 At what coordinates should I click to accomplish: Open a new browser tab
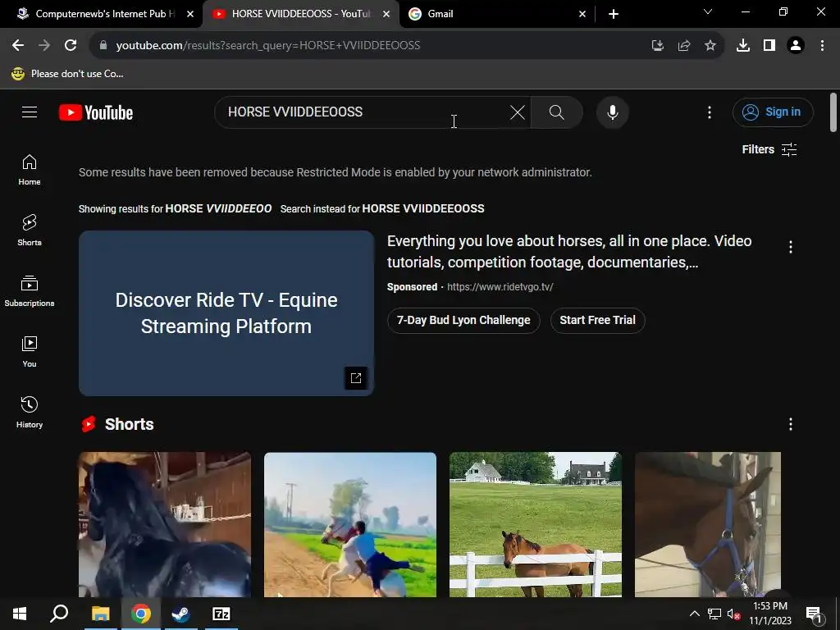(614, 14)
